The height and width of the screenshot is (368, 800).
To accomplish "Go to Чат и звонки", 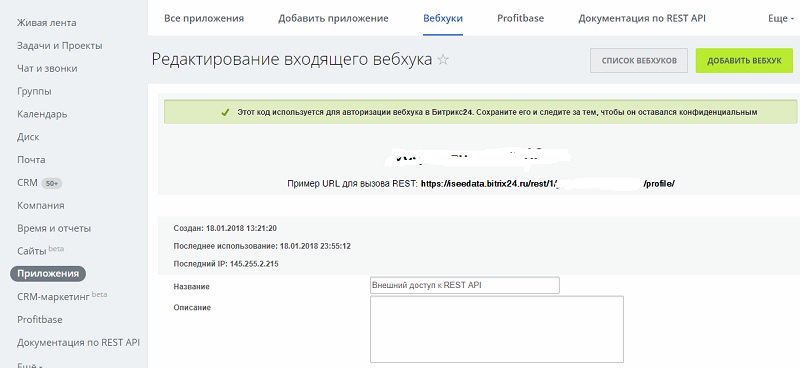I will click(x=47, y=68).
